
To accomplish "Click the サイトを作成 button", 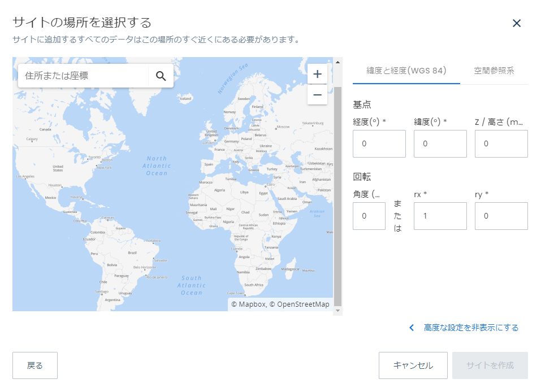I will 490,365.
